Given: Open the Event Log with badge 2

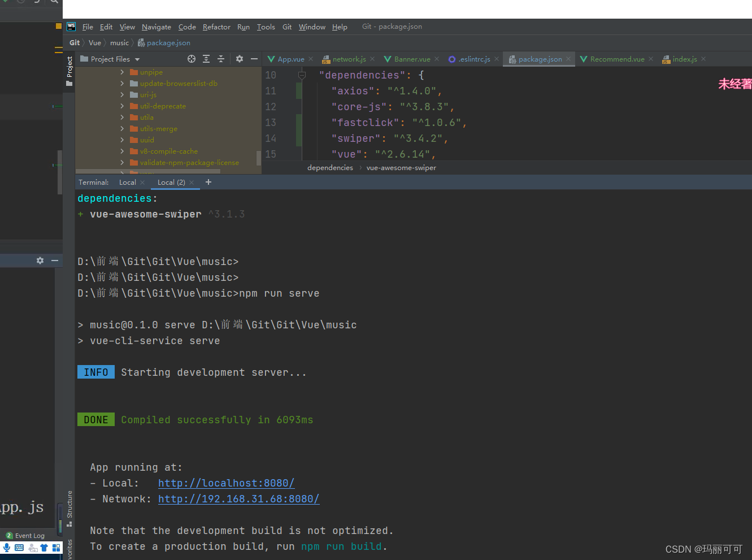Looking at the screenshot, I should [x=25, y=536].
